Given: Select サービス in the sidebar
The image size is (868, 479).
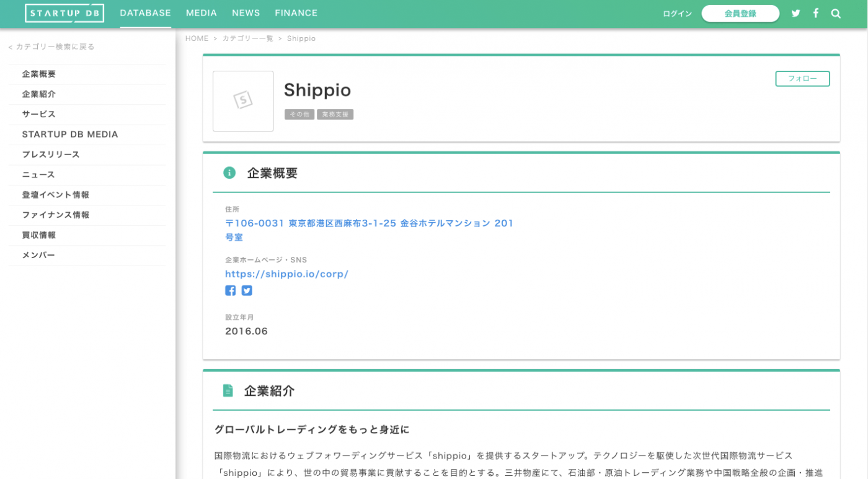Looking at the screenshot, I should click(x=87, y=114).
